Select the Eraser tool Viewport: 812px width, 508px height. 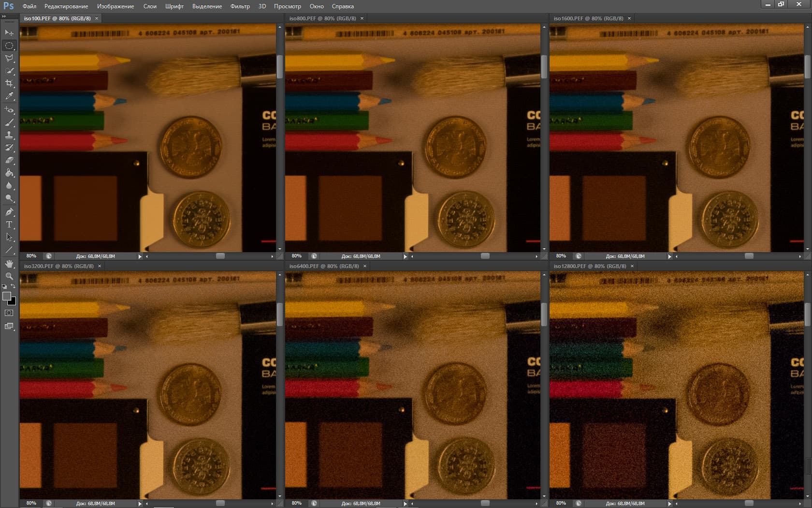9,160
